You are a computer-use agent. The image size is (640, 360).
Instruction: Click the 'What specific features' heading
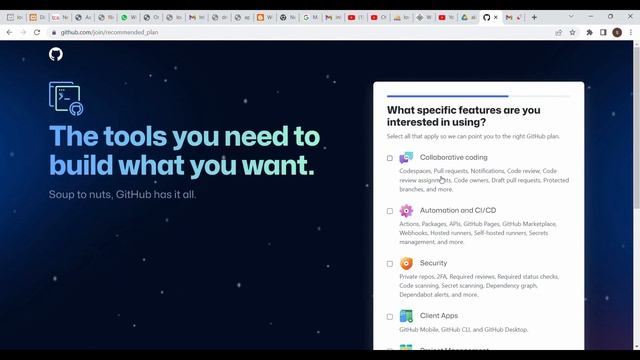point(464,116)
